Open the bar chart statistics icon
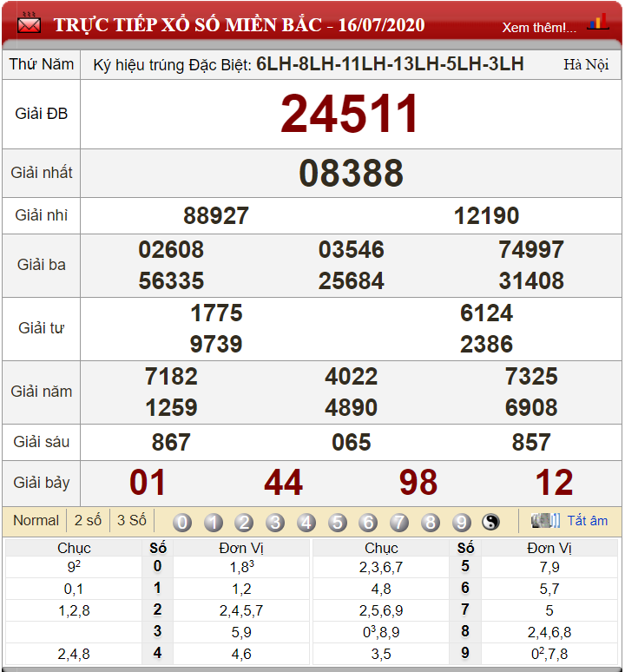The height and width of the screenshot is (672, 625). (598, 22)
